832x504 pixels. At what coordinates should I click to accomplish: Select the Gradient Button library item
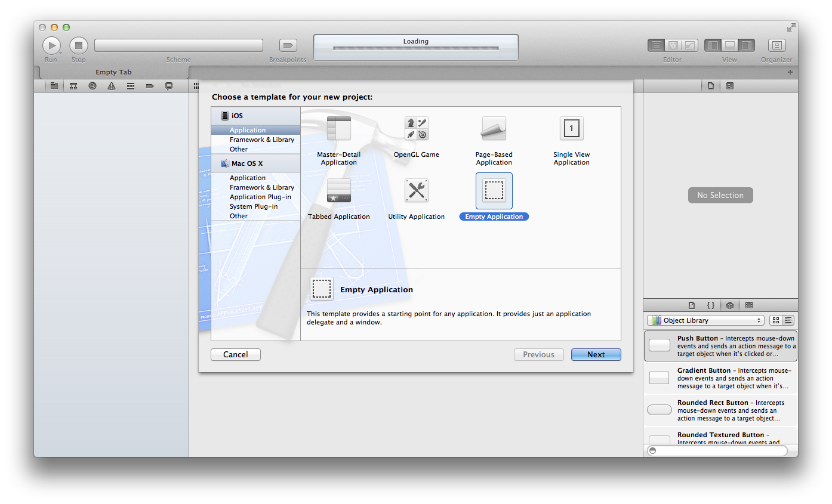(x=720, y=378)
